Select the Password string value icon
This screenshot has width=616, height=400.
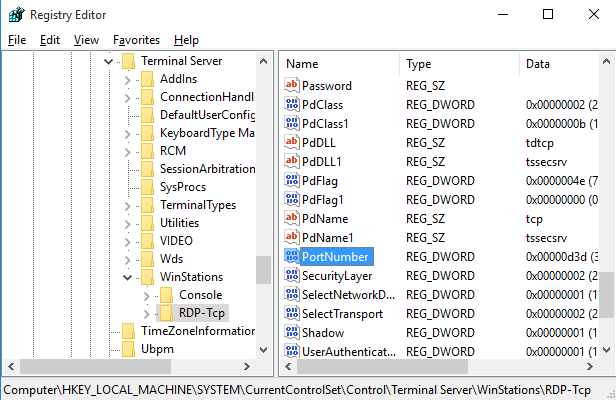tap(292, 85)
